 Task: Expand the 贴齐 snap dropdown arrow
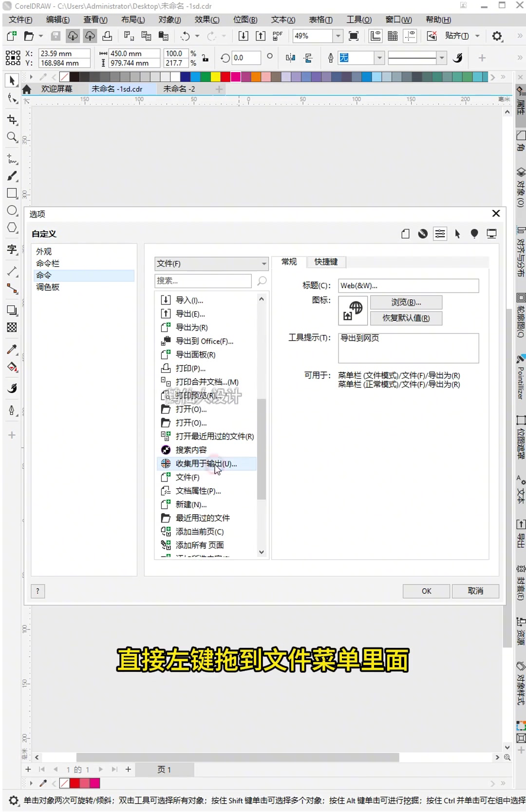[x=477, y=36]
